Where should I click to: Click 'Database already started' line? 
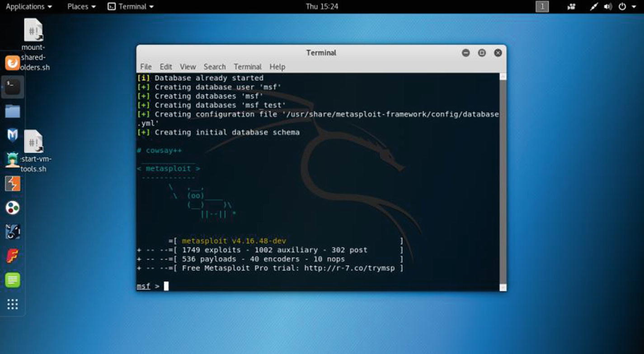[x=200, y=78]
